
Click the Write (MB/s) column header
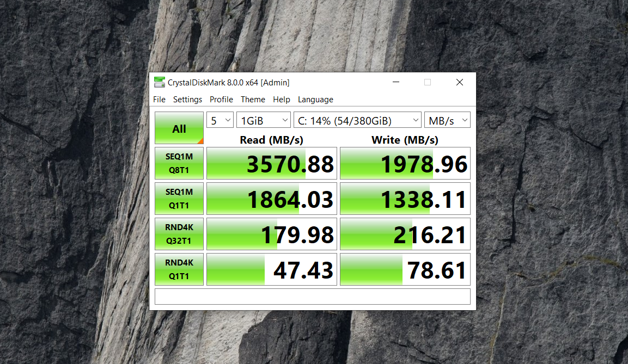click(405, 140)
